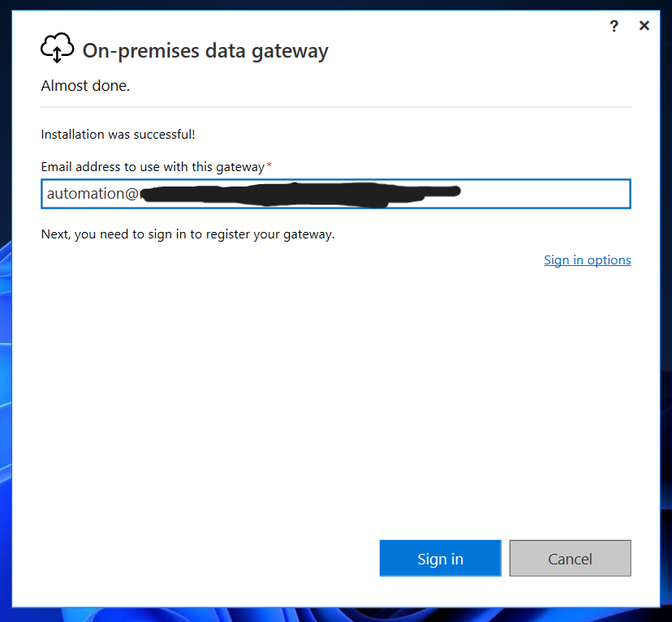Click the On-premises data gateway title

point(205,51)
